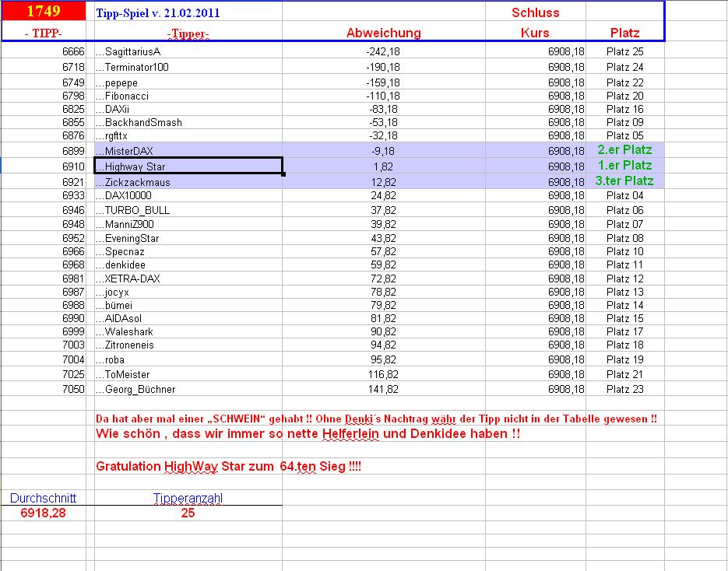Click the 'Platz 23' cell
Image resolution: width=728 pixels, height=571 pixels.
tap(625, 389)
